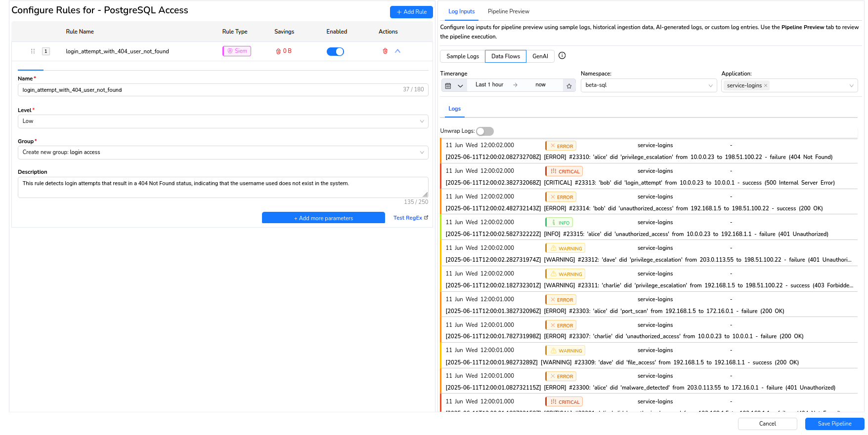
Task: Click the star favorite timerange icon
Action: click(569, 86)
